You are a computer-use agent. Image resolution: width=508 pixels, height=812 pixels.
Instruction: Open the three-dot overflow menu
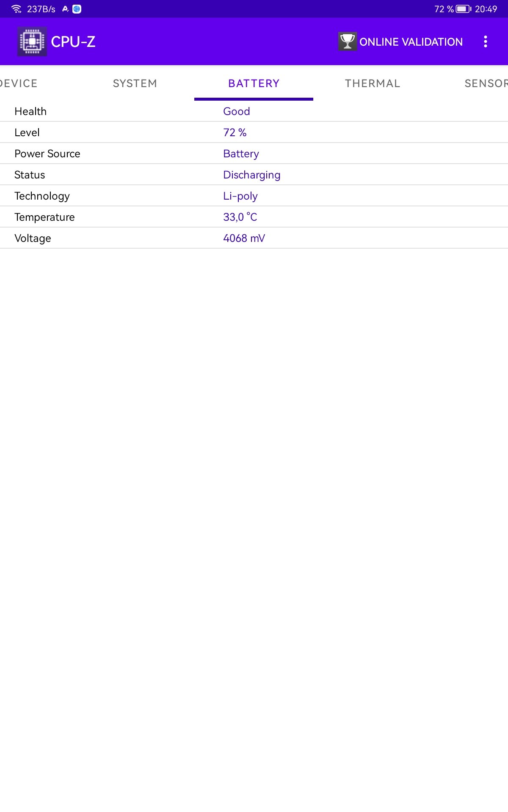[x=486, y=41]
